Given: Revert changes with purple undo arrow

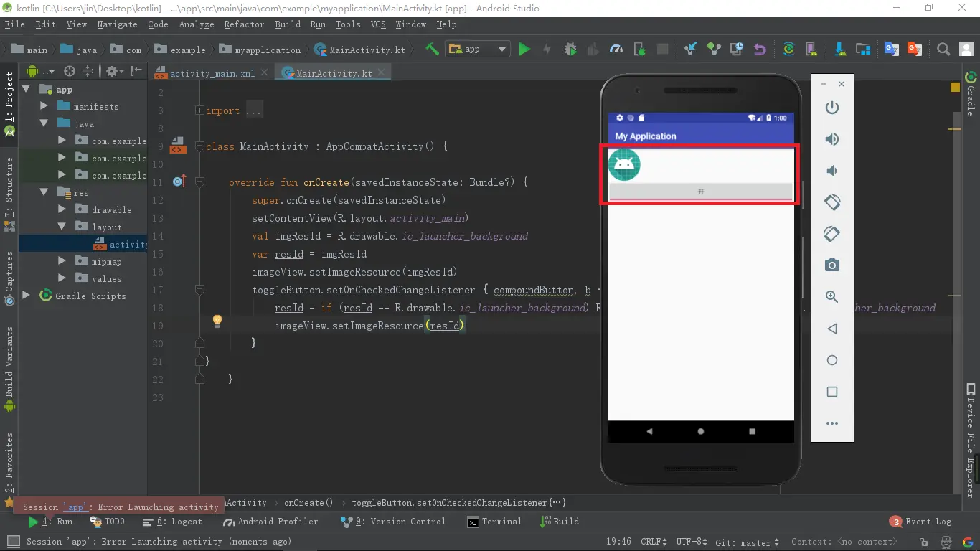Looking at the screenshot, I should tap(759, 49).
